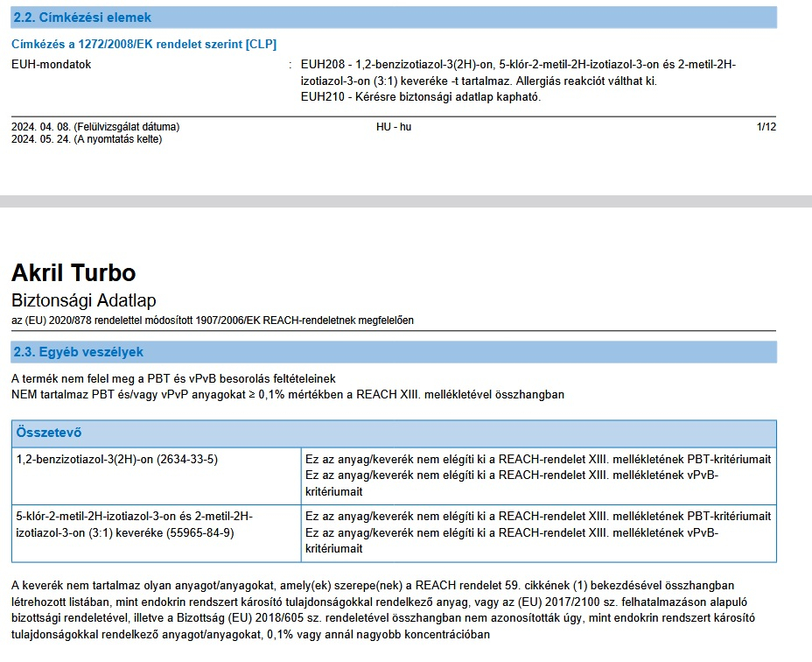Click the "EUH-mondatok" label
812x662 pixels.
click(x=52, y=65)
